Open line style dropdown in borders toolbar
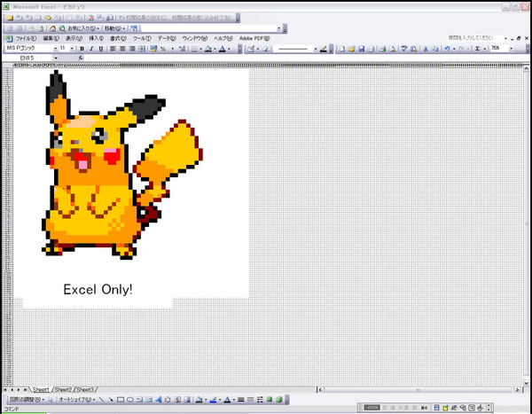The width and height of the screenshot is (532, 414). point(316,50)
